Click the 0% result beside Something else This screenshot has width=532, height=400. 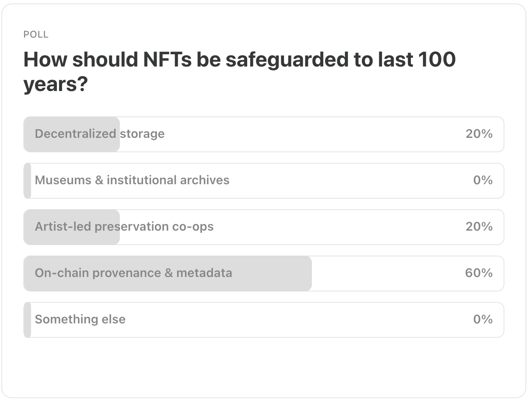[483, 319]
